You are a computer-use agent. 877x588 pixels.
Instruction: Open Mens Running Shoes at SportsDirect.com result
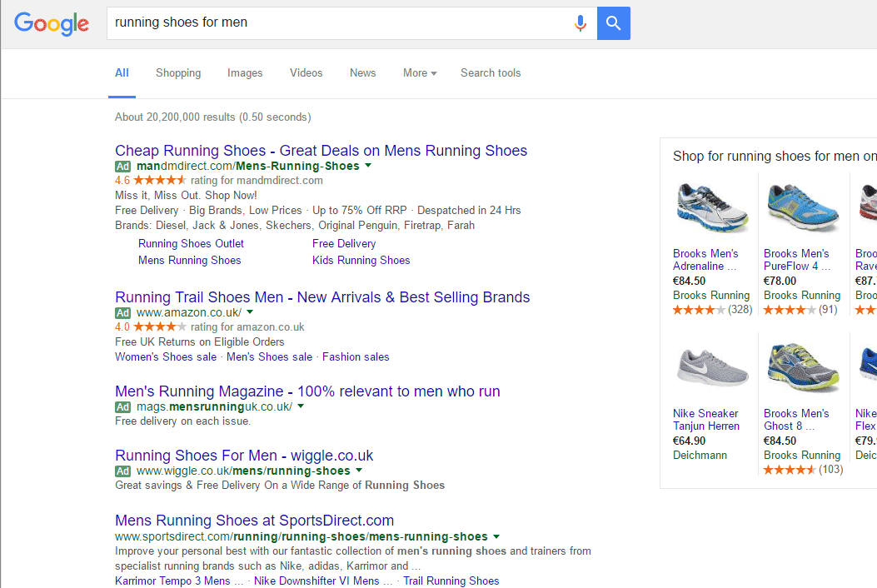point(255,521)
